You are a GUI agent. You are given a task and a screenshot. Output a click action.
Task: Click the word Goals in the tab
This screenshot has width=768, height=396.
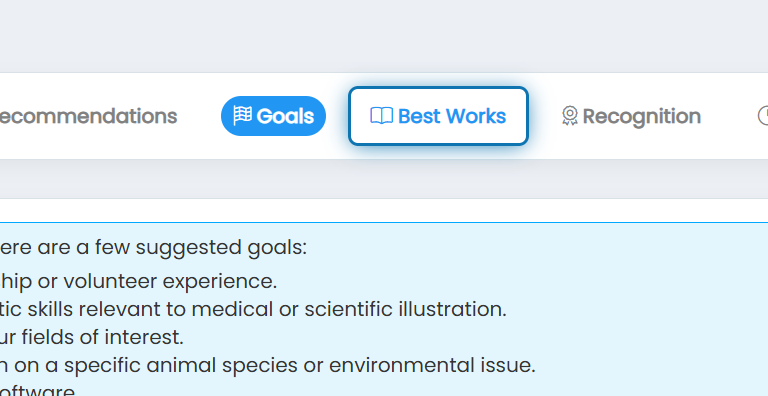click(285, 116)
